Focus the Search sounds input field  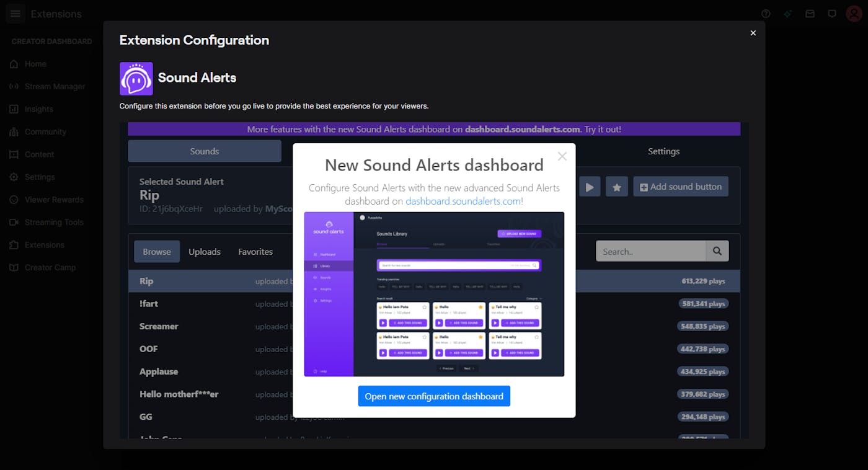[x=651, y=251]
